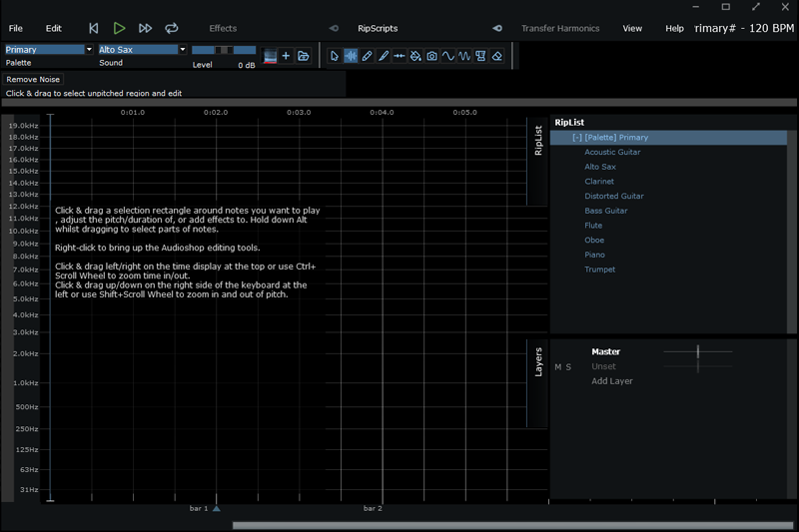This screenshot has height=532, width=799.
Task: Open the folder icon to load sounds
Action: (x=304, y=56)
